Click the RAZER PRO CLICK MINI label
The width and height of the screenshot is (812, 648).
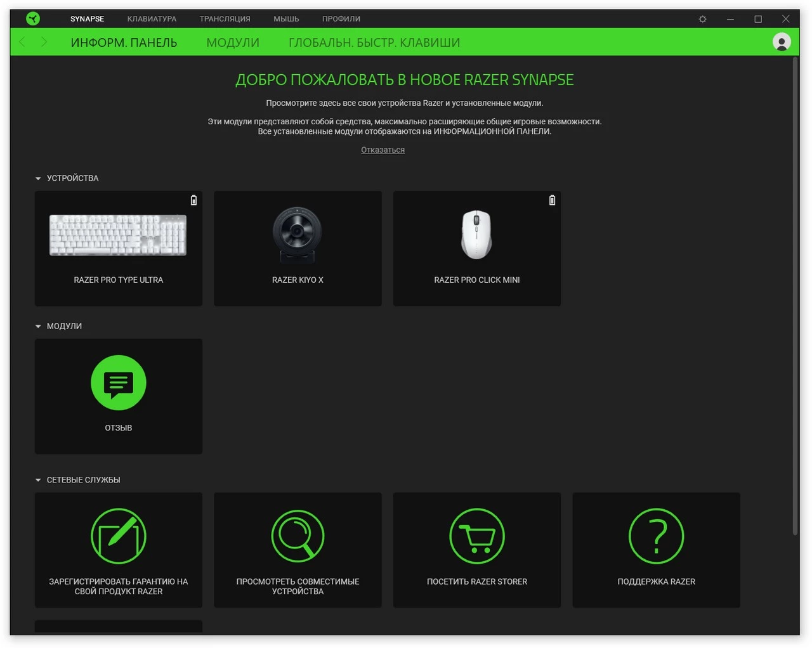(477, 280)
